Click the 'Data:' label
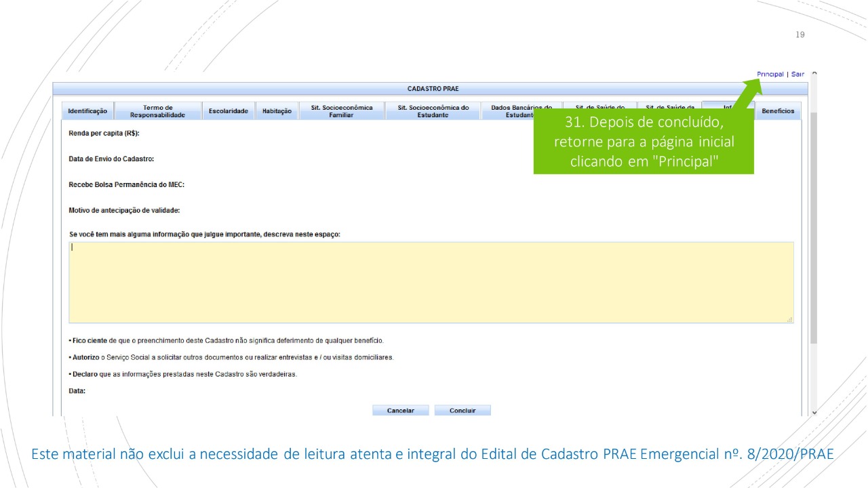Viewport: 868px width, 488px height. click(x=77, y=391)
